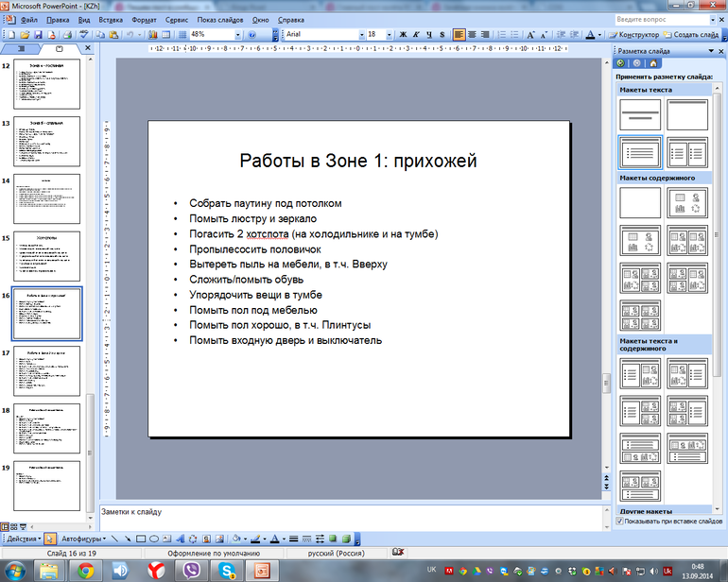This screenshot has height=582, width=728.
Task: Select the Oval drawing tool
Action: pyautogui.click(x=152, y=538)
